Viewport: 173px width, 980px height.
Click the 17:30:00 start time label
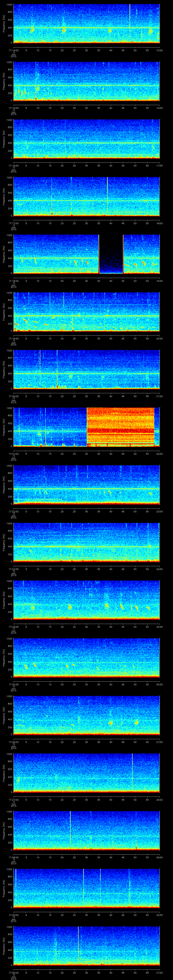[14, 972]
